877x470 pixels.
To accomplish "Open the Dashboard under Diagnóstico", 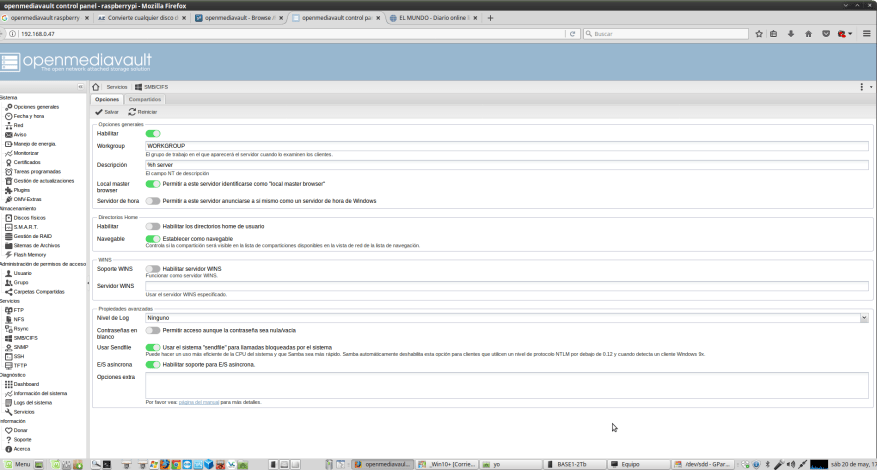I will tap(25, 384).
